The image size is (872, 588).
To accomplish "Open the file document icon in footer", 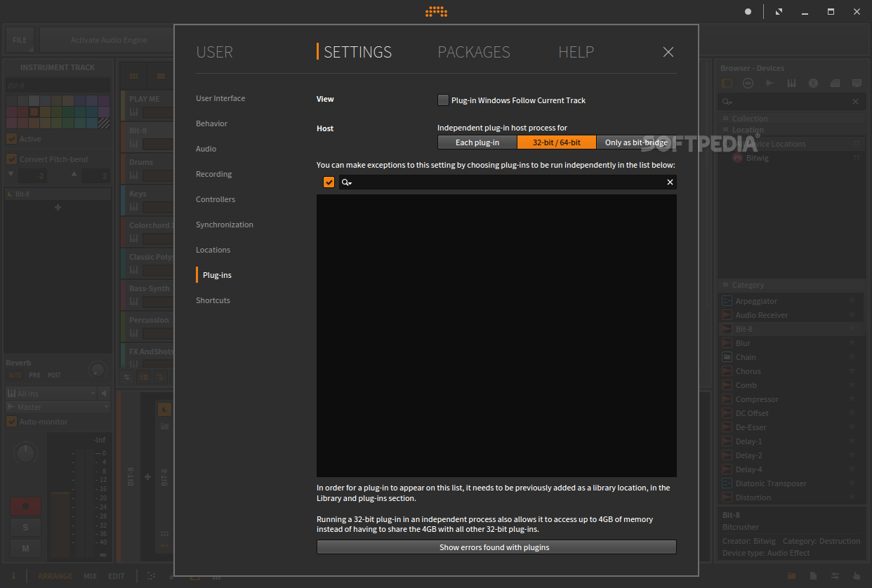I will click(813, 576).
